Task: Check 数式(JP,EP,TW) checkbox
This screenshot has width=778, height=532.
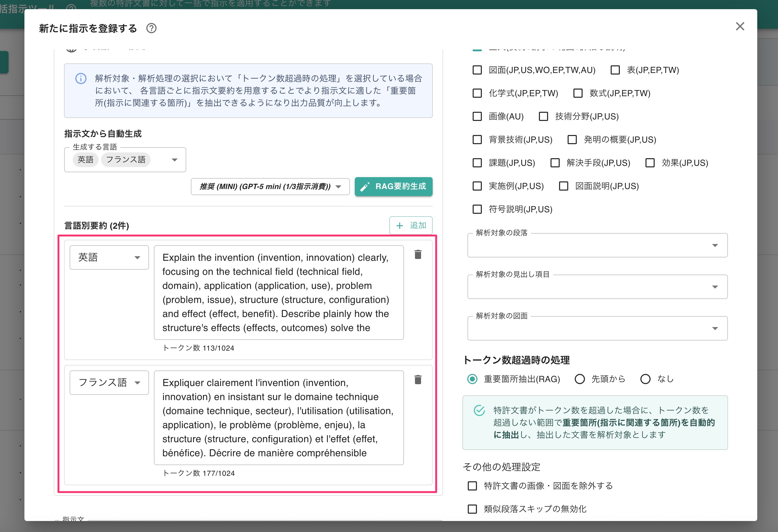Action: click(578, 93)
